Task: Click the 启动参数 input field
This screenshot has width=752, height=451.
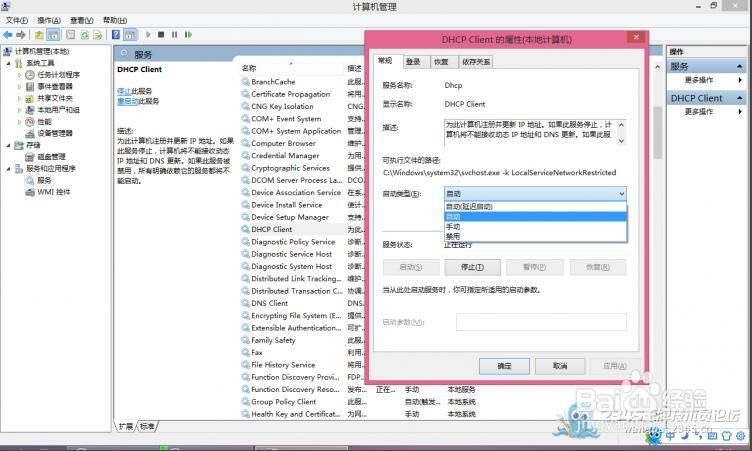Action: tap(541, 322)
